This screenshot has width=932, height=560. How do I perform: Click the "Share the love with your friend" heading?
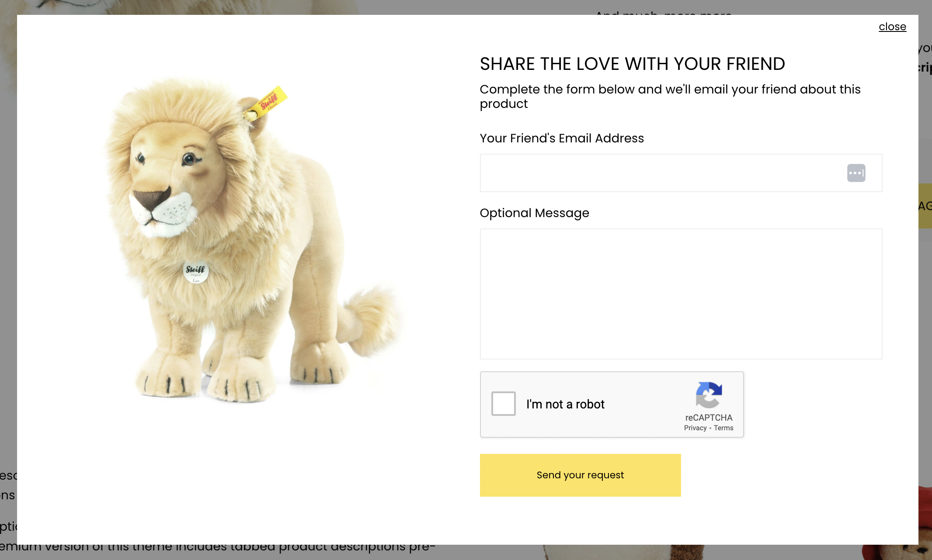point(632,64)
